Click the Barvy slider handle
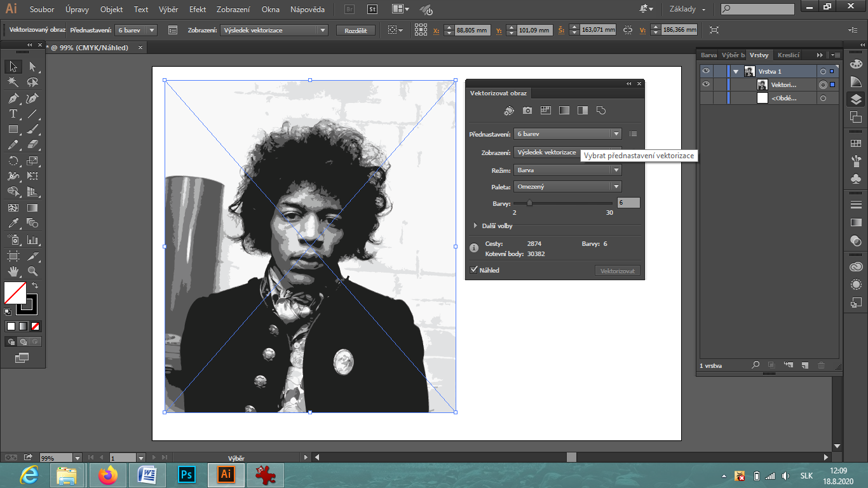The width and height of the screenshot is (868, 488). click(x=529, y=203)
